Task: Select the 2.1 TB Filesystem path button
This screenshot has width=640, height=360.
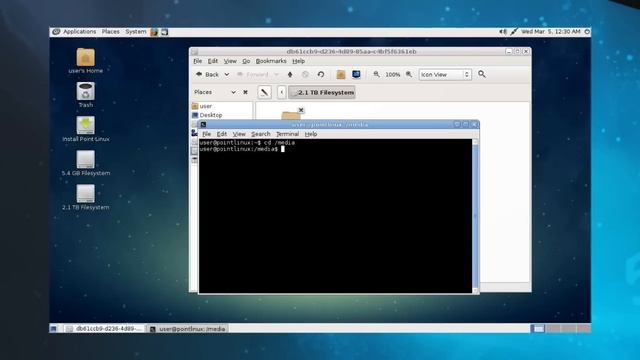Action: [322, 93]
